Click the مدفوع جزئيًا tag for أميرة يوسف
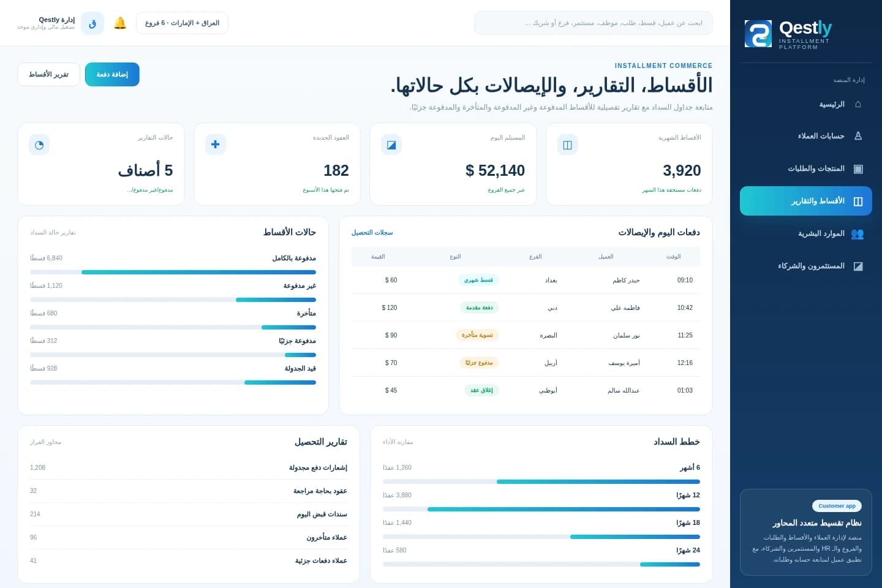The image size is (882, 588). click(x=479, y=363)
